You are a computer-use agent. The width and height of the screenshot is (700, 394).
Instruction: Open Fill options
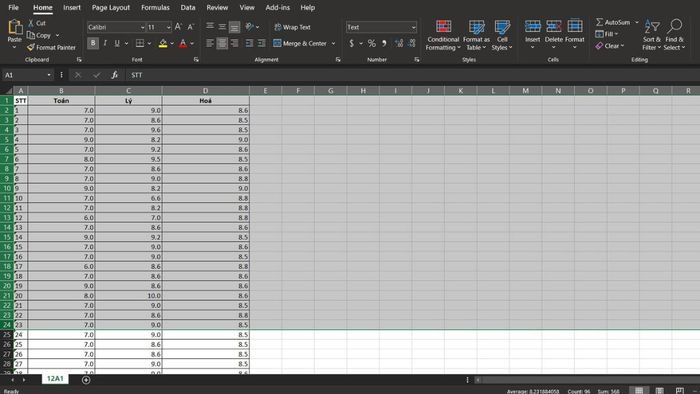click(606, 34)
